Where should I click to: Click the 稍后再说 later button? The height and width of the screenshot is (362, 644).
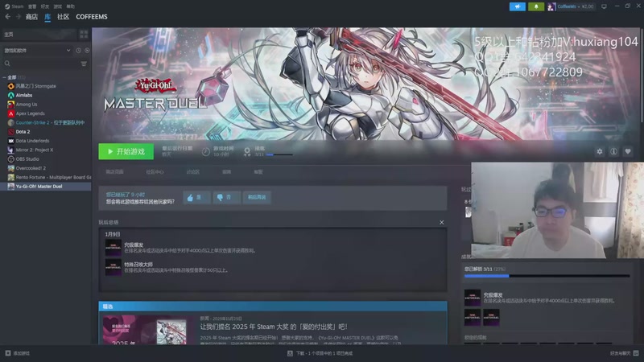(x=257, y=197)
